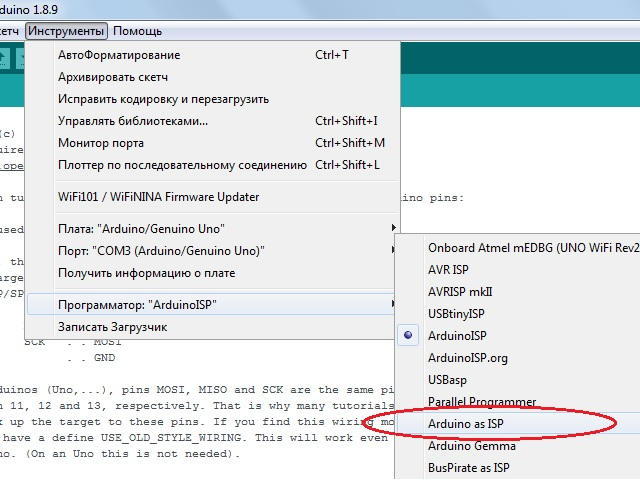Click the Ctrl+T shortcut label
This screenshot has width=640, height=480.
click(x=332, y=55)
